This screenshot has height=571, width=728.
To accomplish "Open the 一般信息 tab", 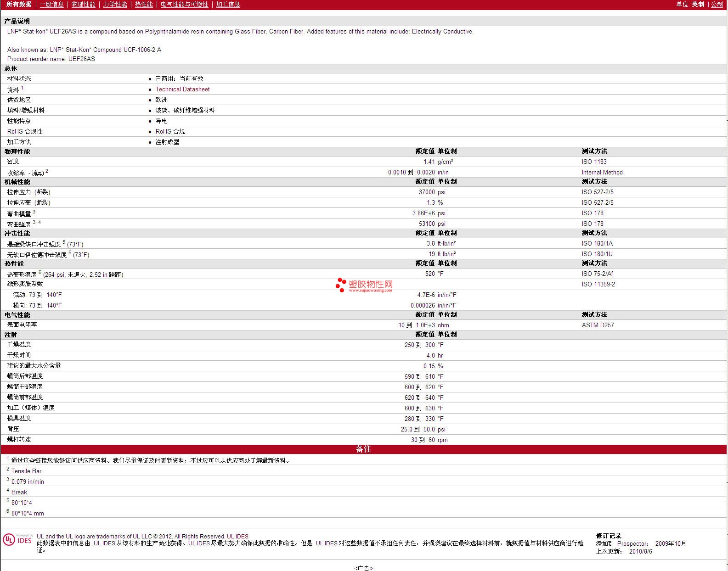I will tap(52, 4).
